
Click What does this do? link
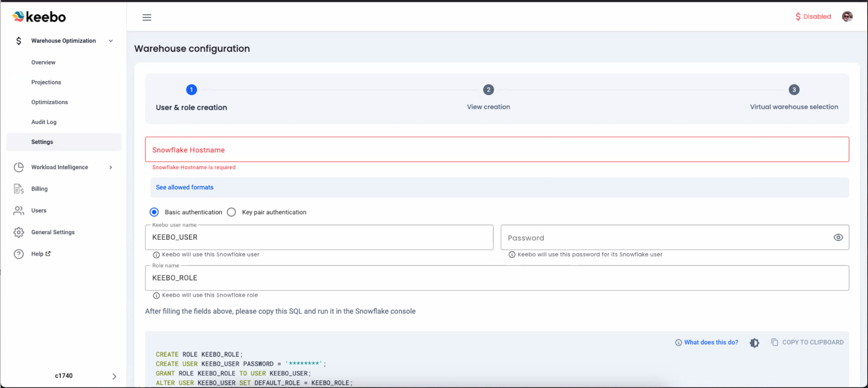711,342
